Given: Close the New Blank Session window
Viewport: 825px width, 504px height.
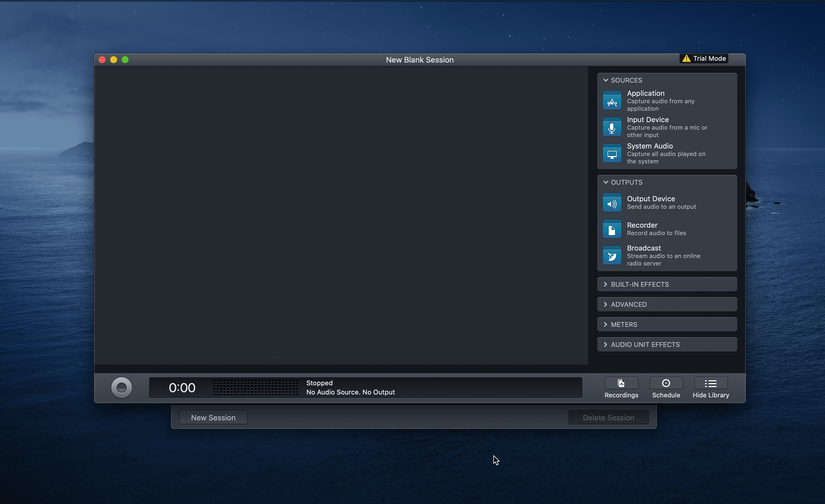Looking at the screenshot, I should [102, 60].
